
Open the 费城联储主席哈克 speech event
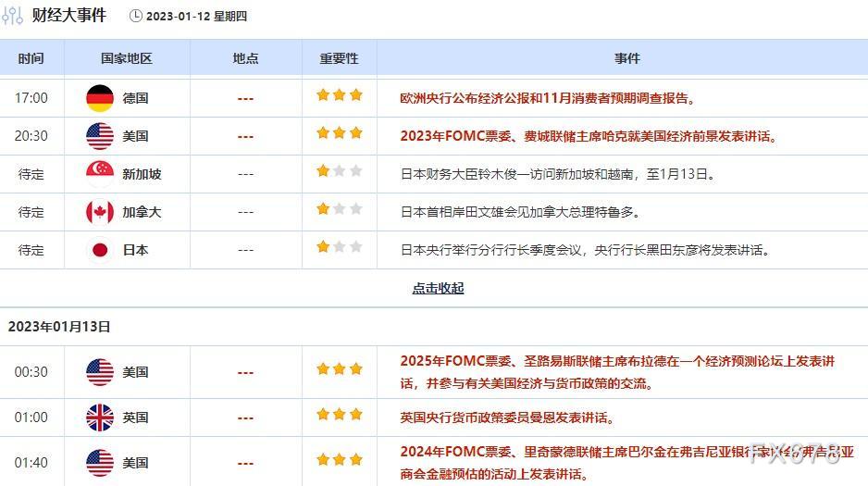pyautogui.click(x=589, y=136)
